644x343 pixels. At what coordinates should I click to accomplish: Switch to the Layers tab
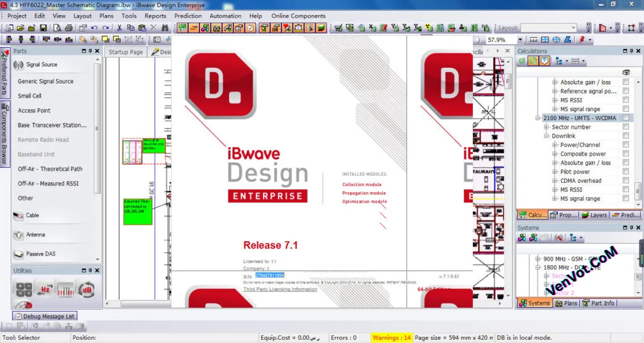pos(594,215)
